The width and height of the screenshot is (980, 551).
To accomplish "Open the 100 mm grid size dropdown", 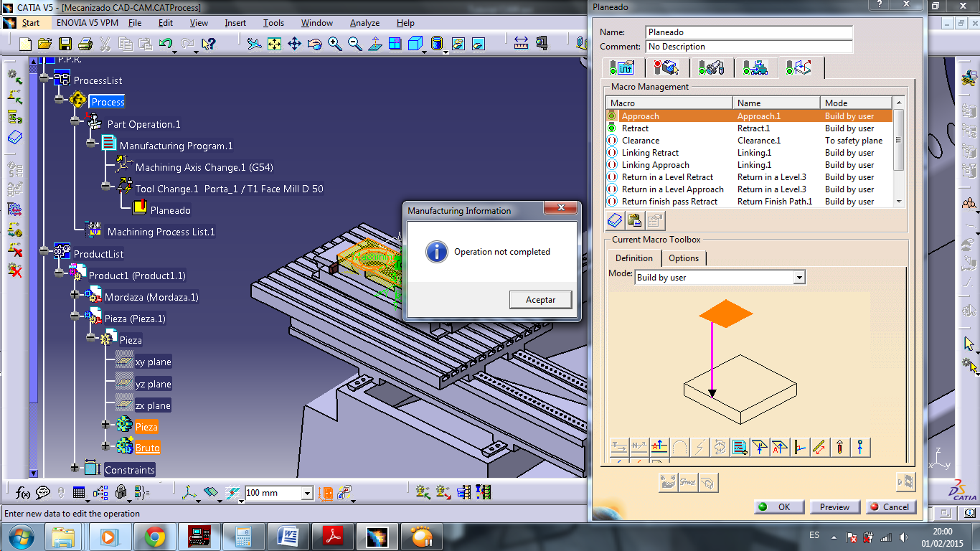I will click(307, 493).
